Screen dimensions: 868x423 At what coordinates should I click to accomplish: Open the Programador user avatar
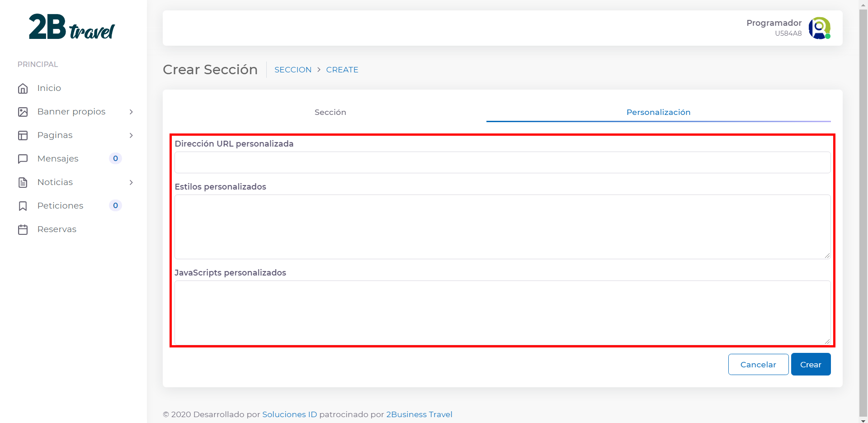pos(819,28)
